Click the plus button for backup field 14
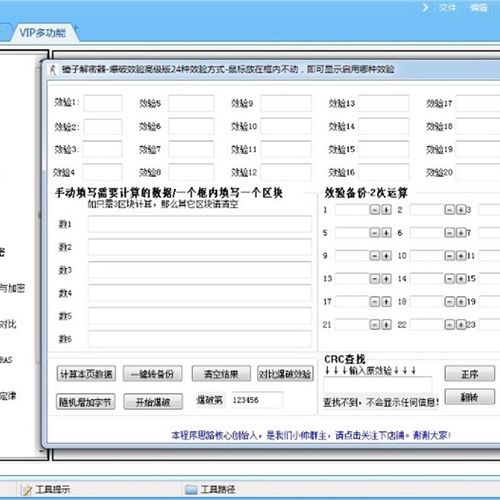 pyautogui.click(x=461, y=279)
